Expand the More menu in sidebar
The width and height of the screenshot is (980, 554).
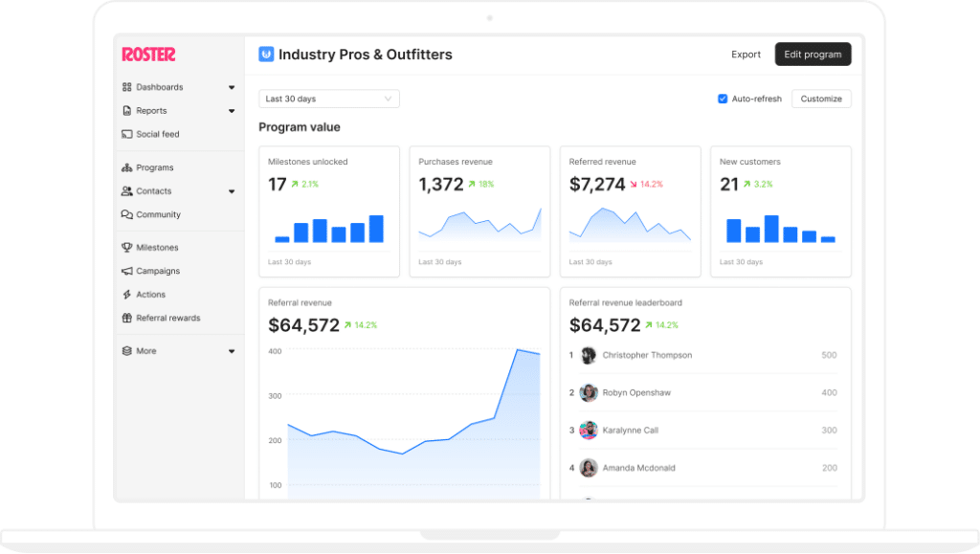[x=231, y=350]
